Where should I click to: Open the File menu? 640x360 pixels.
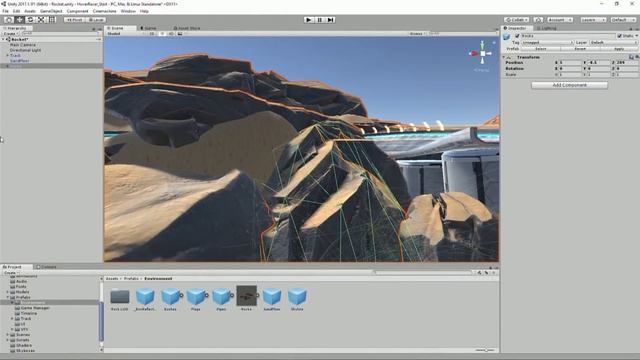tap(5, 11)
